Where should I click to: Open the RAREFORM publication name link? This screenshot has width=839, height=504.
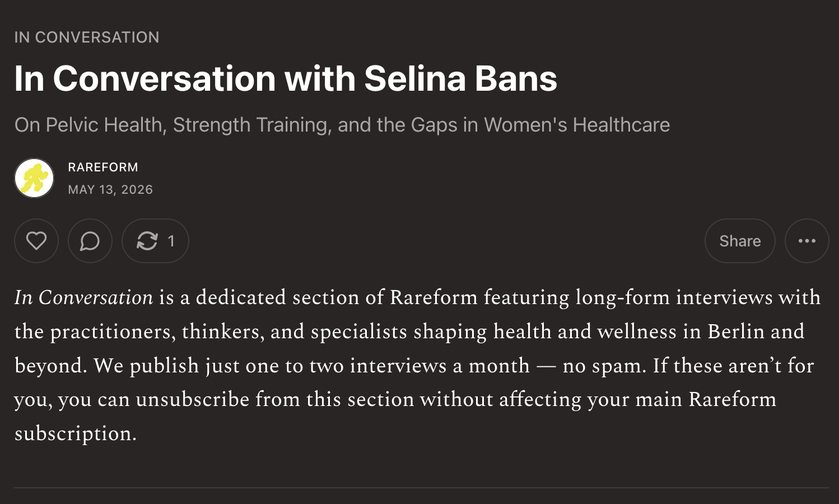pos(103,167)
